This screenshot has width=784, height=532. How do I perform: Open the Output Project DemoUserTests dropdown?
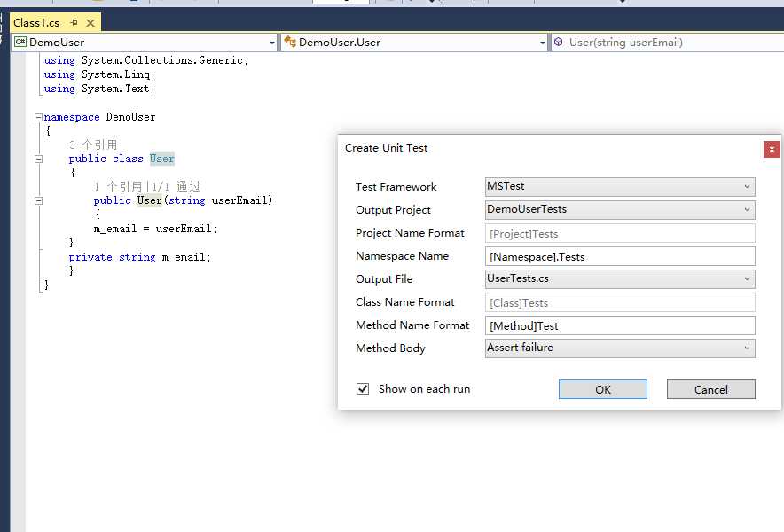[x=620, y=210]
